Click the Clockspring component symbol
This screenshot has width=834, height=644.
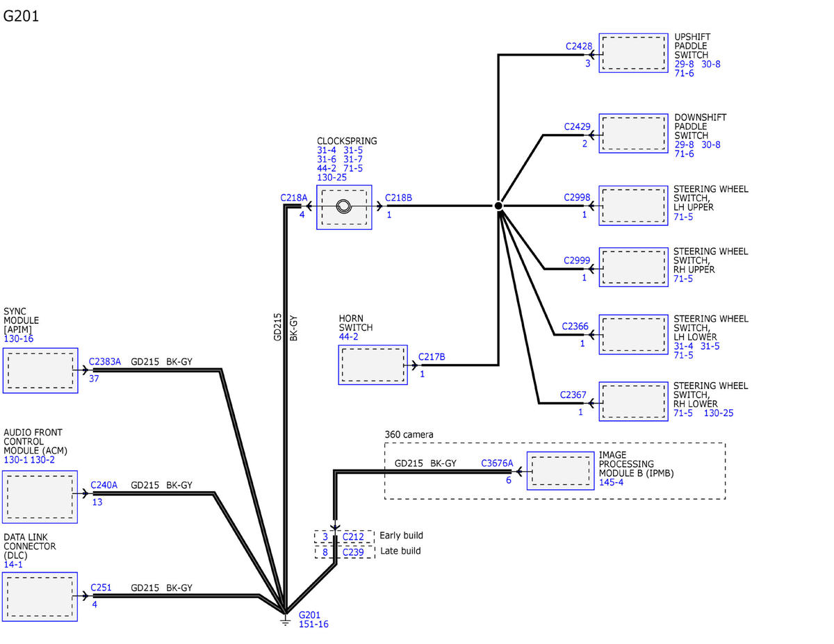pyautogui.click(x=344, y=207)
